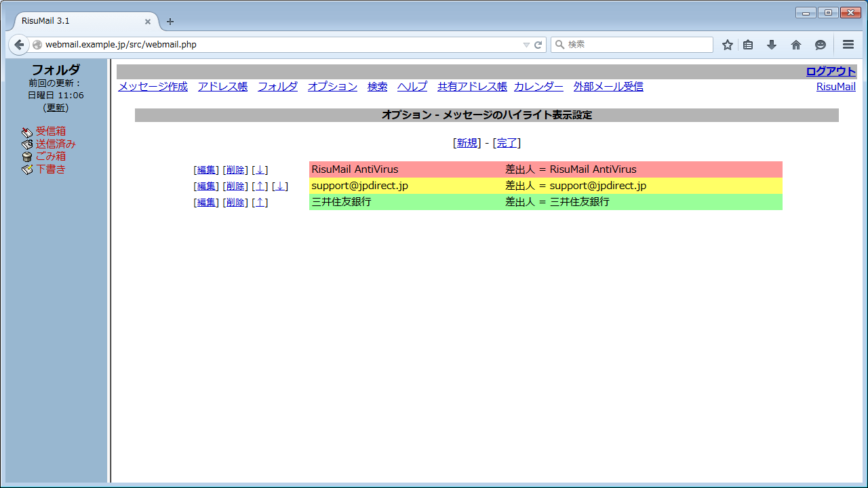Open the ヘルプ menu link
The image size is (868, 488).
tap(412, 87)
